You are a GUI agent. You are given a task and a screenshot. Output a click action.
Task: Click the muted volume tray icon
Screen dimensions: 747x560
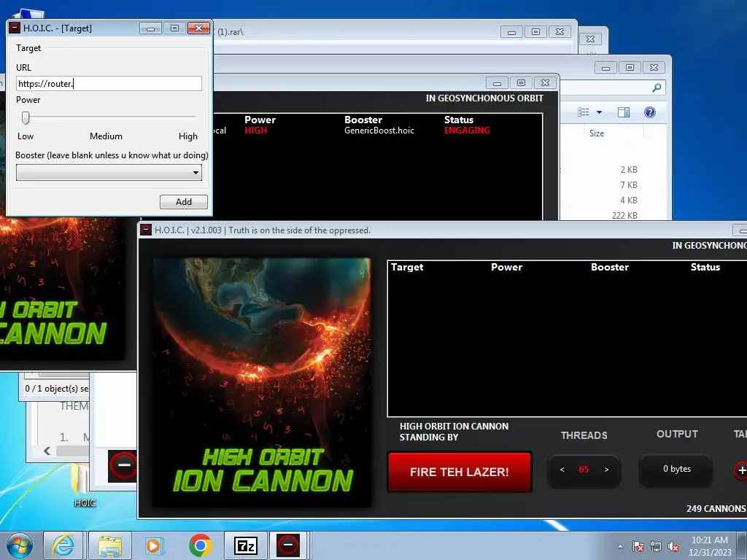pyautogui.click(x=673, y=546)
